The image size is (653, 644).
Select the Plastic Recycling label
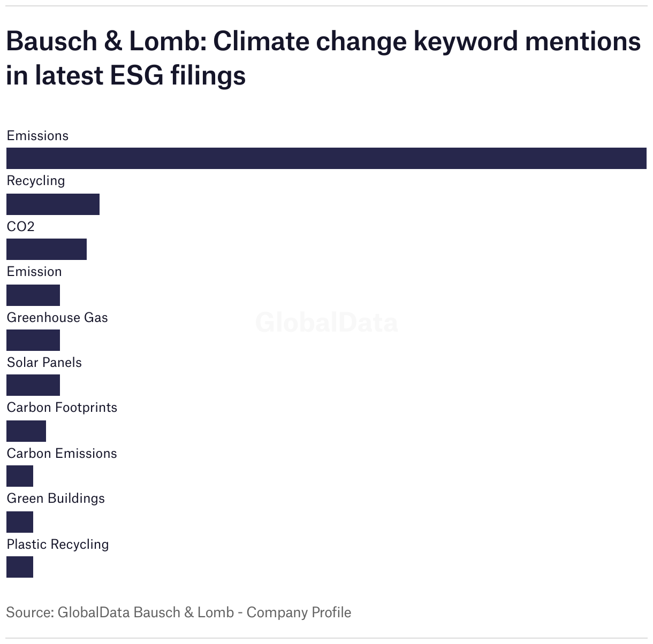[58, 545]
